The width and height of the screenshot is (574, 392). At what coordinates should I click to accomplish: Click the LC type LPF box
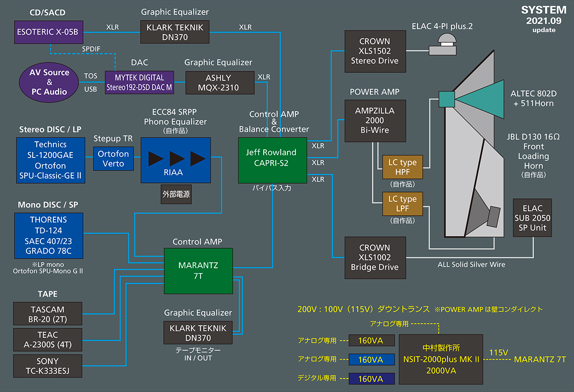(402, 204)
